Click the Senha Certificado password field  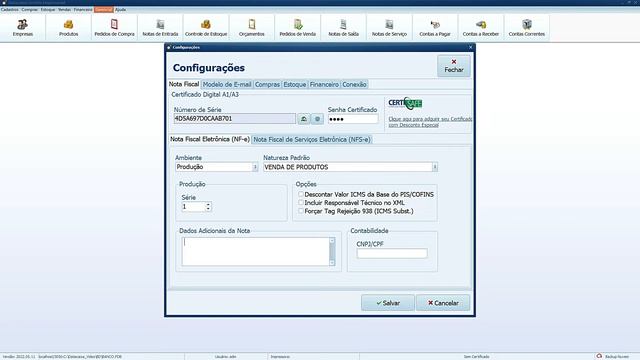tap(353, 119)
